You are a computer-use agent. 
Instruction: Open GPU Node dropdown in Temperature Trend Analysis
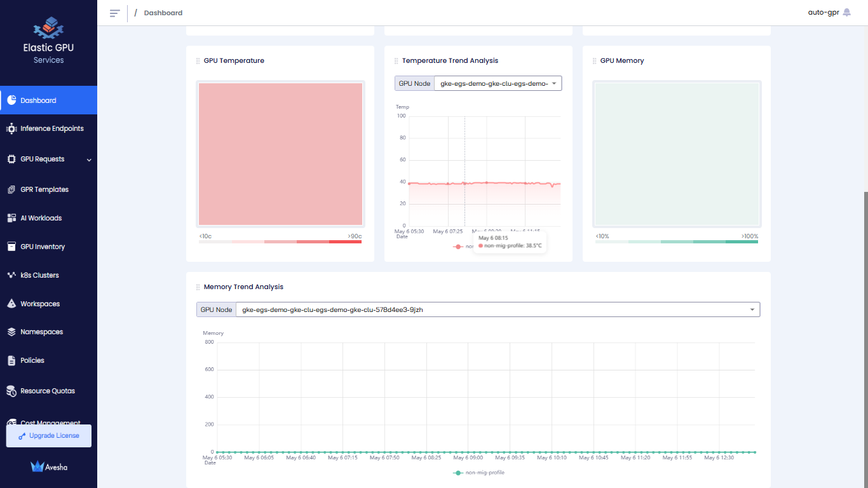(497, 83)
